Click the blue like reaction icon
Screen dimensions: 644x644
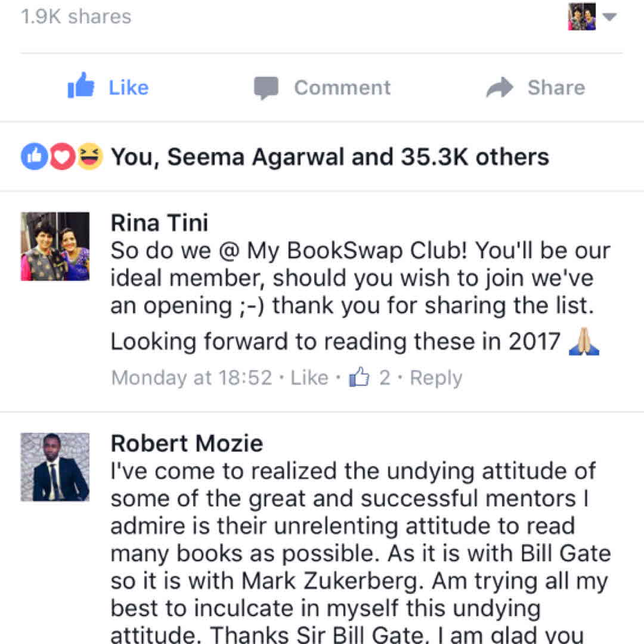pyautogui.click(x=34, y=157)
